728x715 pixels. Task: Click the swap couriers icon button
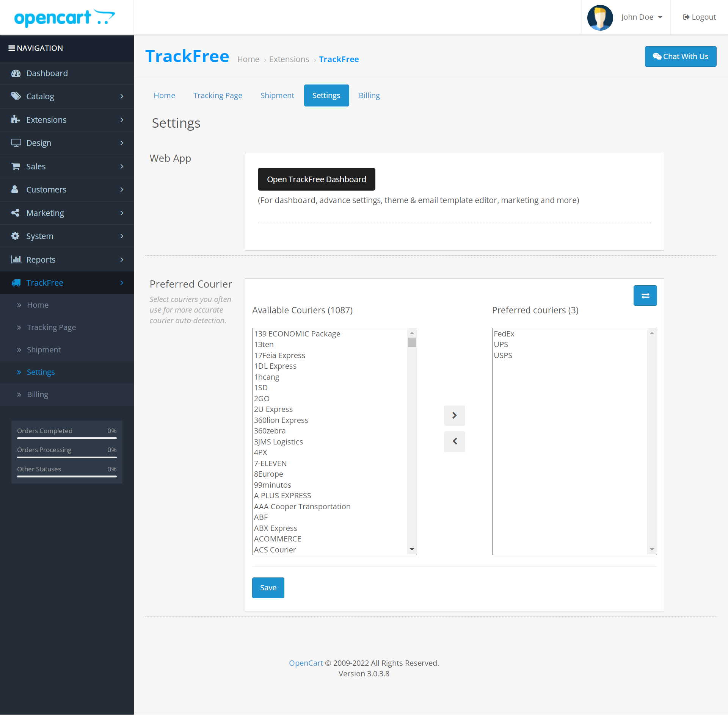(x=645, y=296)
